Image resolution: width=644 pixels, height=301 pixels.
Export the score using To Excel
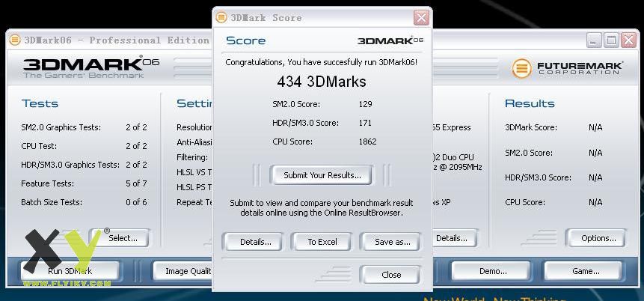point(322,242)
